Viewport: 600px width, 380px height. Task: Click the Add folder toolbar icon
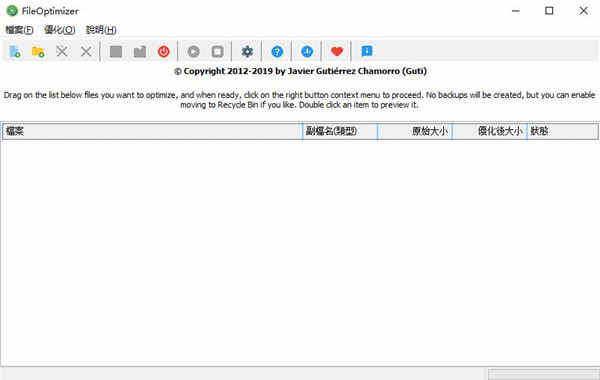coord(38,51)
